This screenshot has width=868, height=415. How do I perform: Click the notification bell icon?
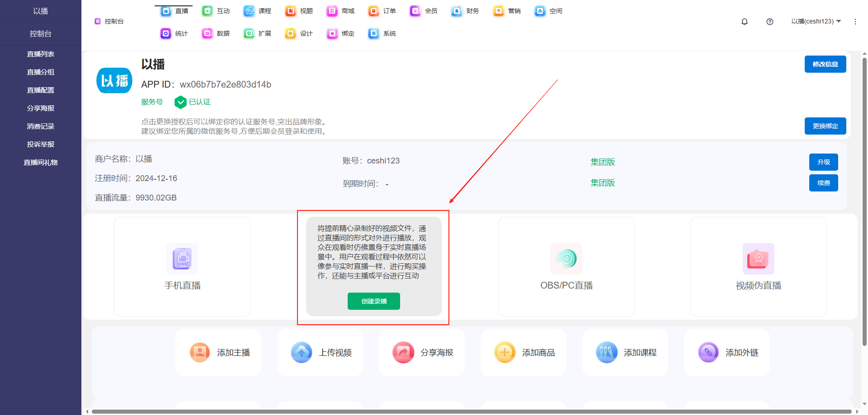coord(745,22)
